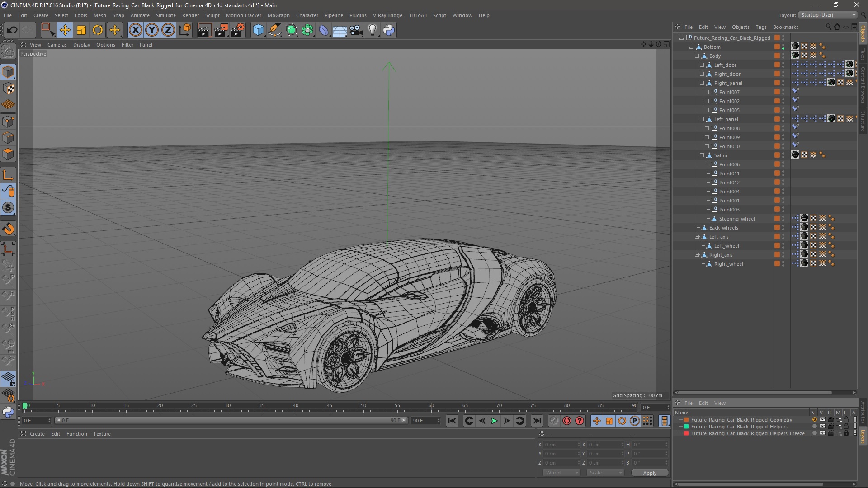Click the orange Geometry layer color swatch
868x488 pixels.
pos(686,420)
